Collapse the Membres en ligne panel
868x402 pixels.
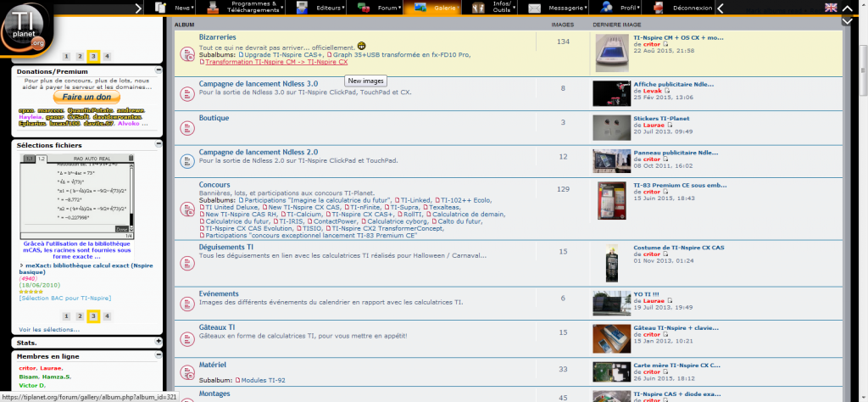159,355
